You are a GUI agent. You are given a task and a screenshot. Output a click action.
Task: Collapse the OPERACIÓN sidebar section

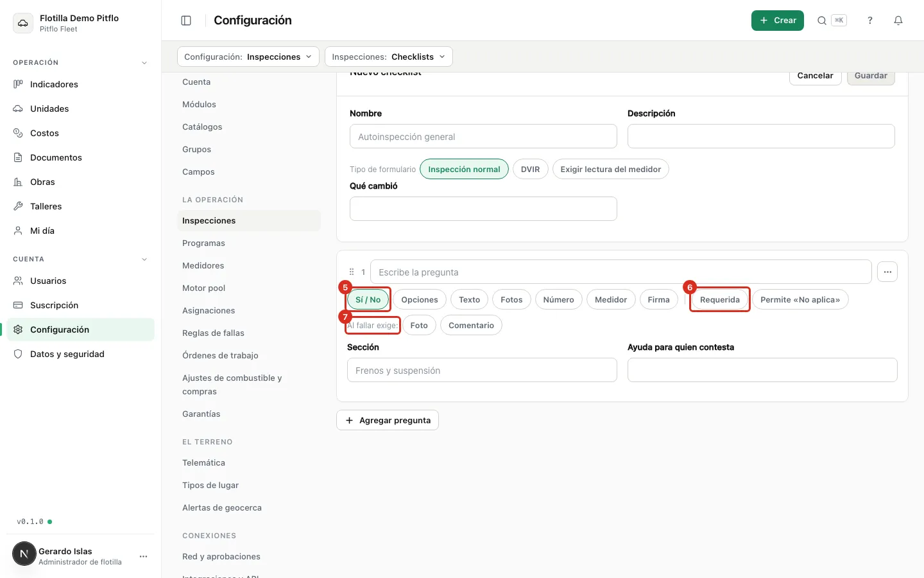tap(144, 63)
